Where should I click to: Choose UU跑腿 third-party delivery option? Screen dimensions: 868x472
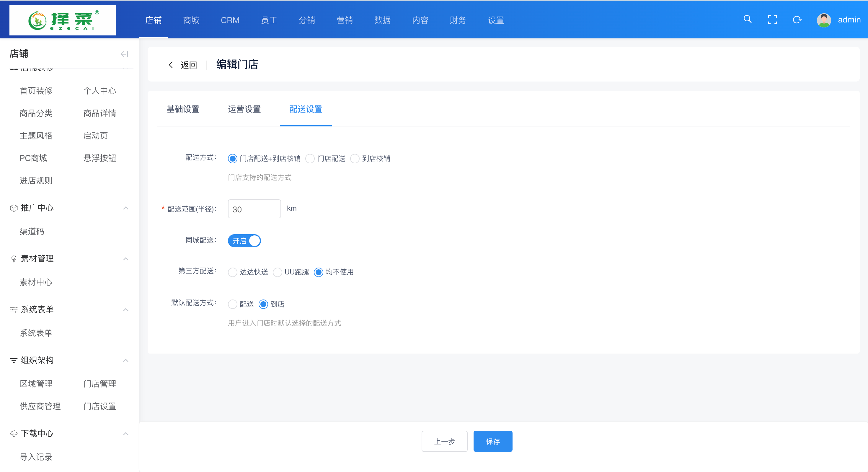[277, 272]
